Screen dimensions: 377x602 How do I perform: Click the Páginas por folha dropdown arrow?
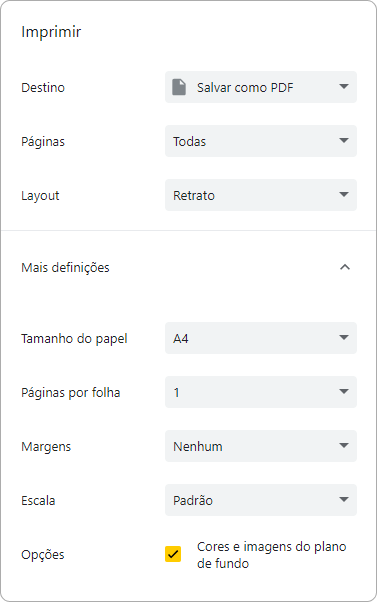click(344, 392)
